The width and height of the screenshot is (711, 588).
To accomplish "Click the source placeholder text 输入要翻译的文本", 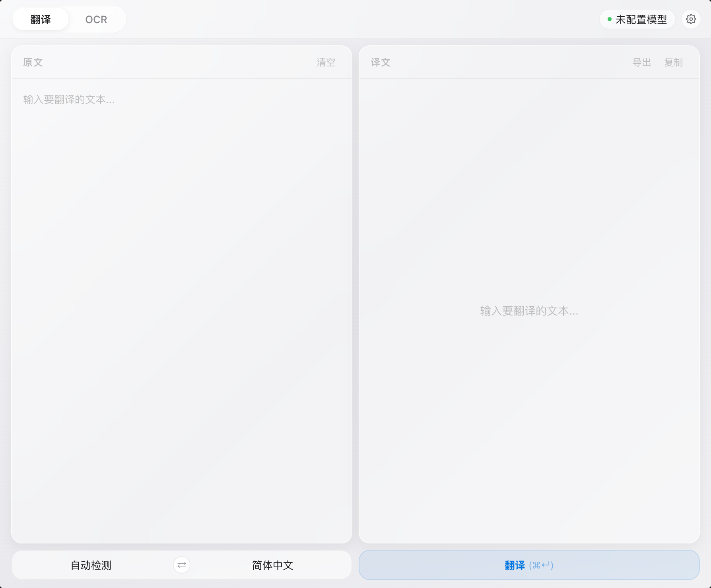I will [69, 99].
